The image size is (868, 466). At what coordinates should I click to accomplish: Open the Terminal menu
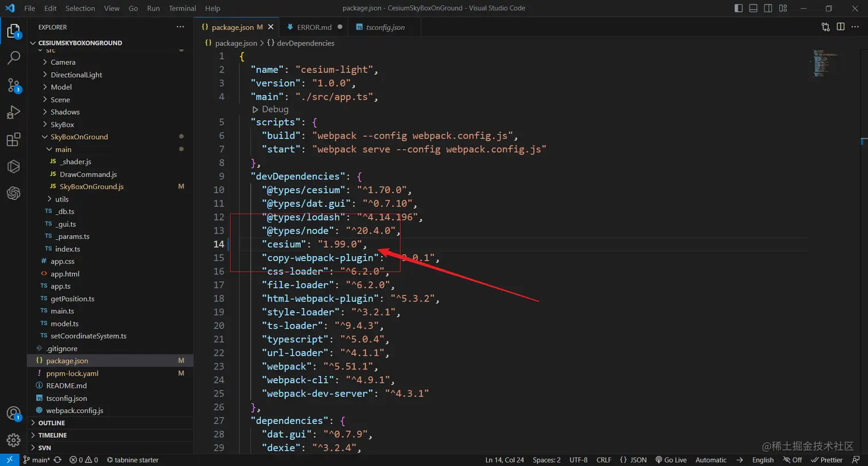183,8
